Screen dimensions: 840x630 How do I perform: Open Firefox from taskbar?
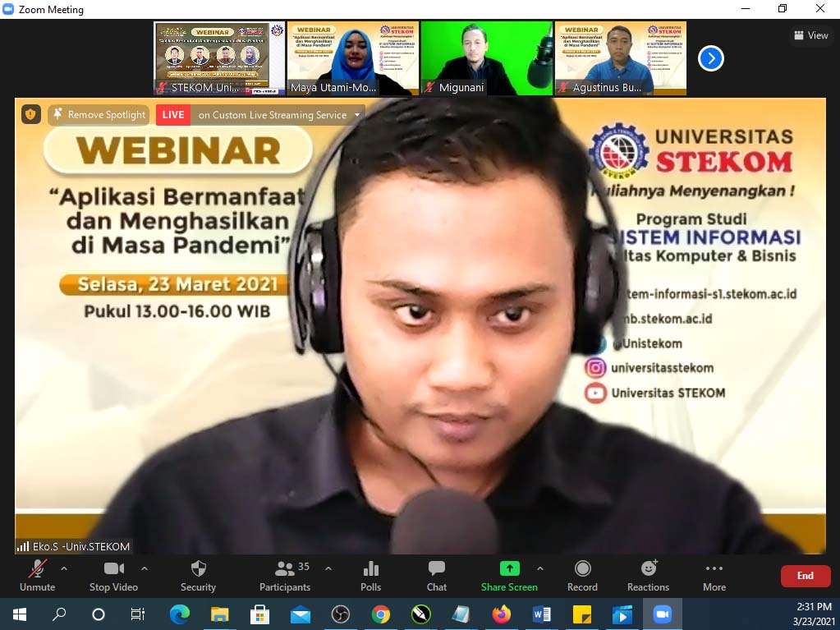click(x=502, y=614)
